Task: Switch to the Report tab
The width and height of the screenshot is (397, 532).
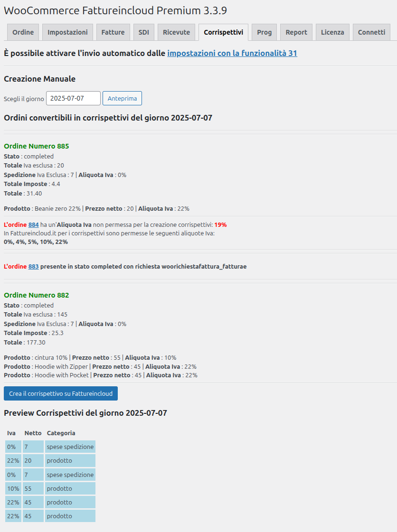Action: 296,32
